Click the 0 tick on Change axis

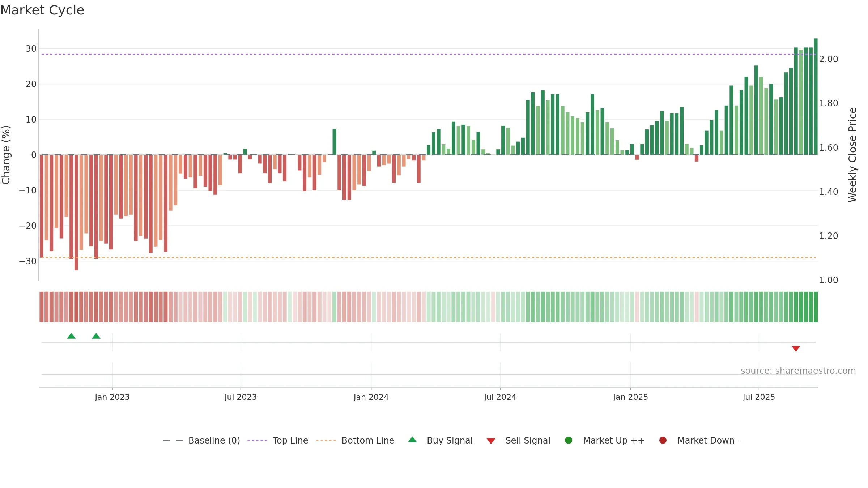click(x=34, y=155)
